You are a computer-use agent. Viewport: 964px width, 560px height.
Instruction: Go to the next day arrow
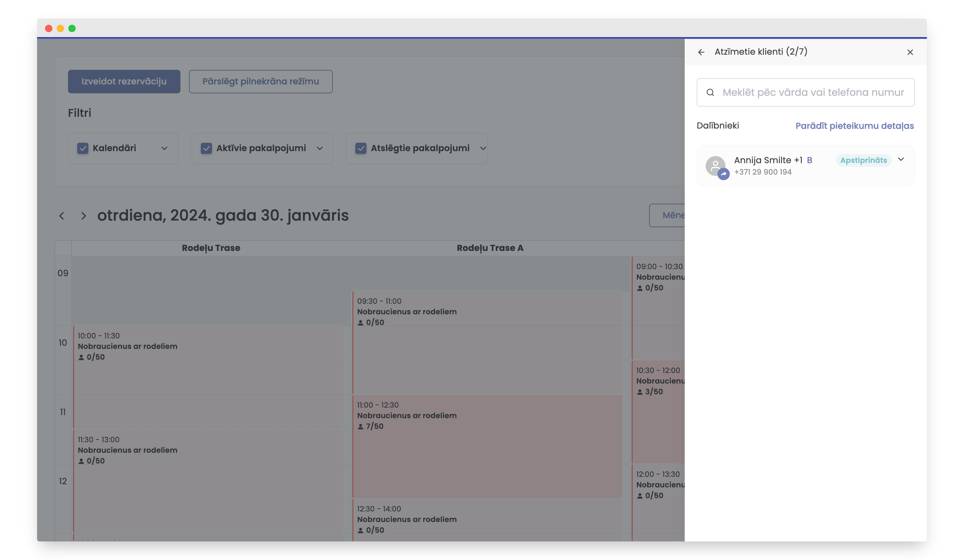pyautogui.click(x=83, y=216)
